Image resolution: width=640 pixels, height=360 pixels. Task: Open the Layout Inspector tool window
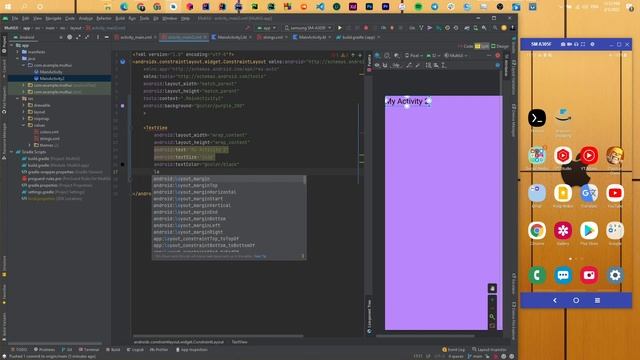click(x=489, y=350)
